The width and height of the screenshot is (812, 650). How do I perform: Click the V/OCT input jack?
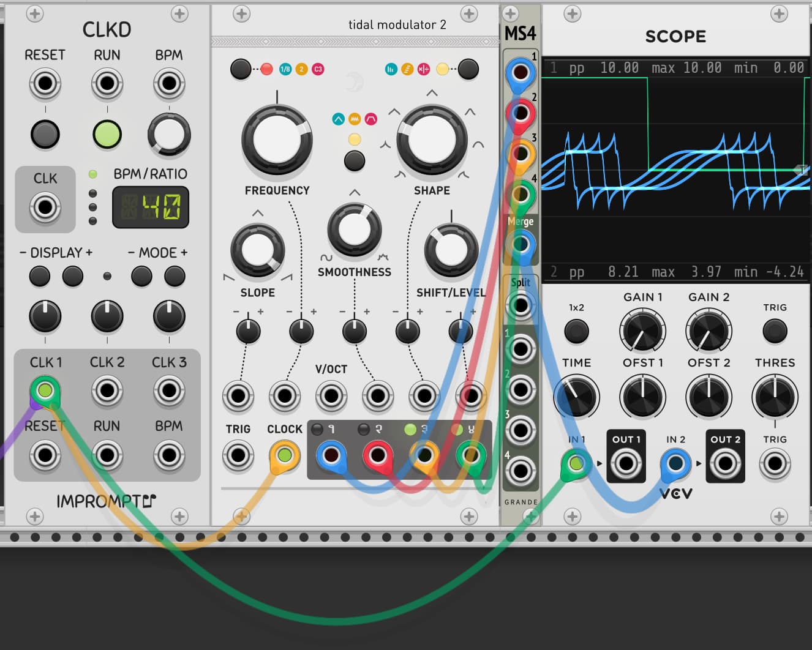tap(331, 396)
